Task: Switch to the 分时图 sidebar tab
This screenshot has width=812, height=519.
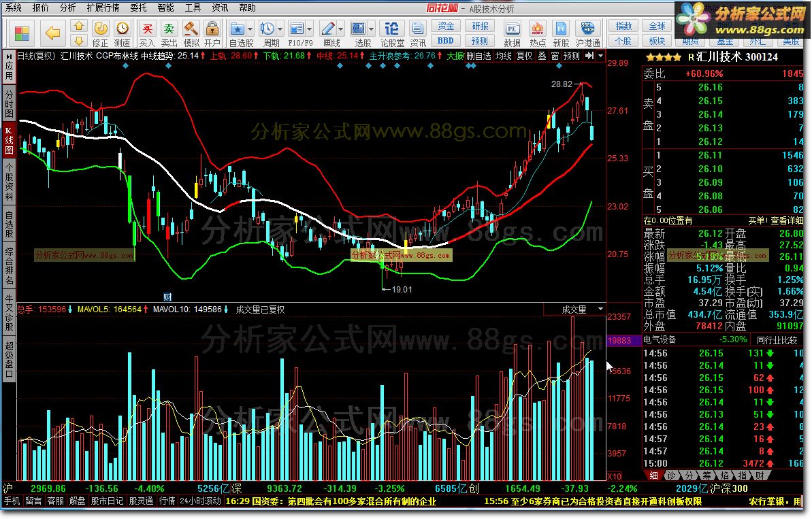Action: [9, 104]
